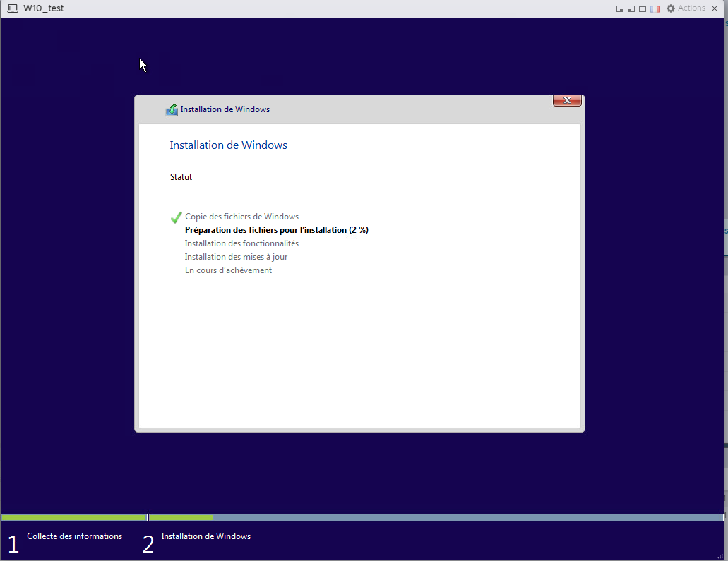Image resolution: width=728 pixels, height=561 pixels.
Task: Click the green checkmark beside Copie des fichiers
Action: [176, 217]
